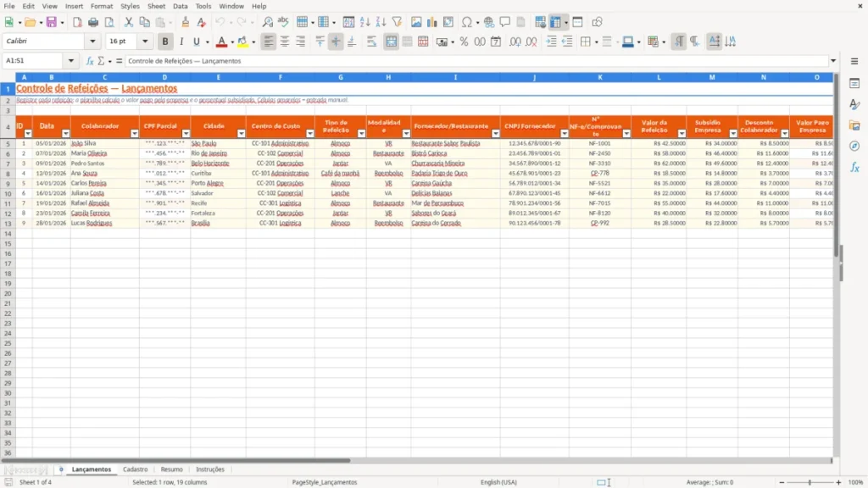Copy selection with the Copy icon
868x488 pixels.
[x=144, y=22]
